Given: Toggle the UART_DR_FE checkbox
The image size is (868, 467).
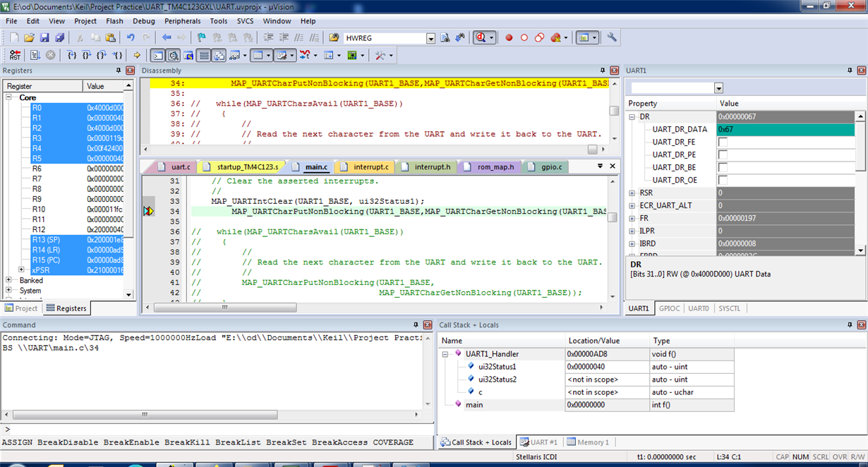Looking at the screenshot, I should [x=723, y=142].
